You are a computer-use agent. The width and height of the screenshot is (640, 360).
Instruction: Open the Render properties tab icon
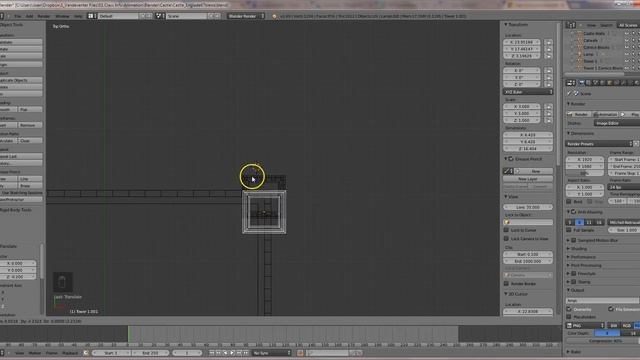click(x=581, y=83)
